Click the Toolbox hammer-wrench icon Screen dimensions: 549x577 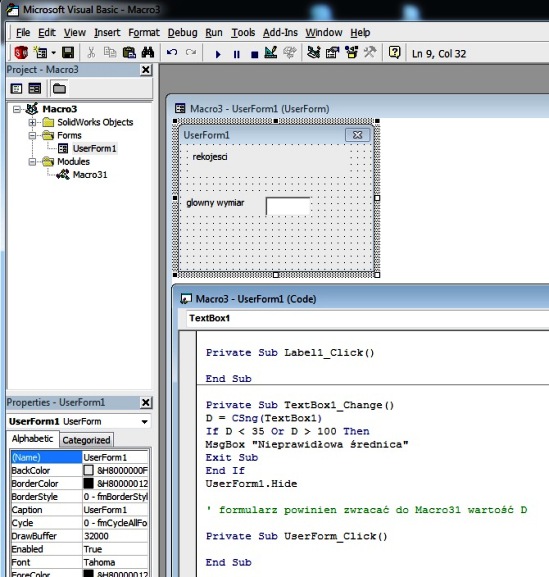point(370,52)
